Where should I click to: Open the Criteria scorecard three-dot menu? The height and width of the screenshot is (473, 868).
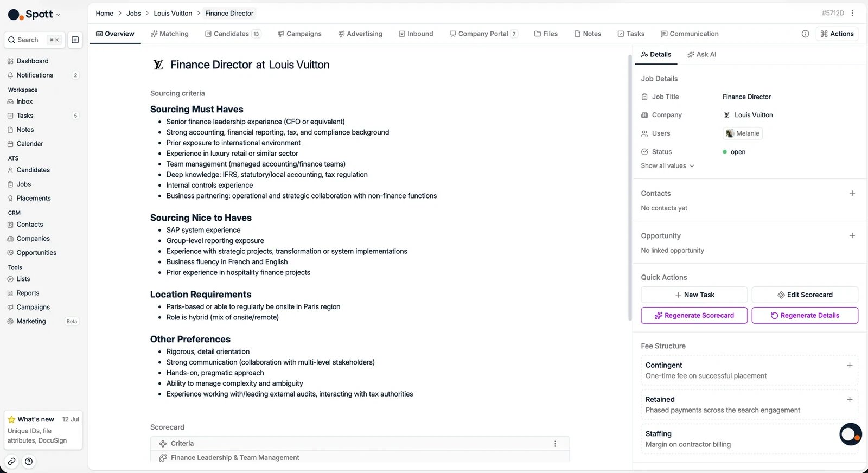tap(555, 444)
